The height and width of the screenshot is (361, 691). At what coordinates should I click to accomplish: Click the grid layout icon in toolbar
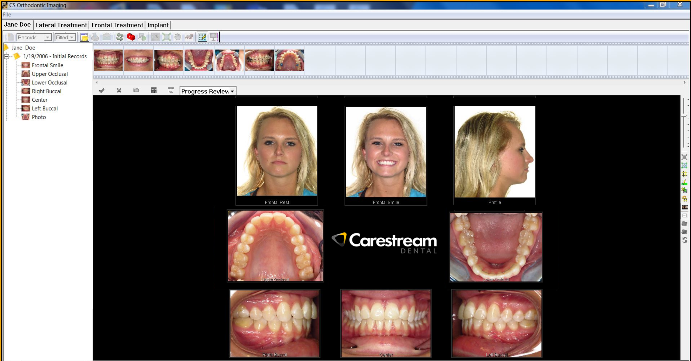(x=202, y=37)
